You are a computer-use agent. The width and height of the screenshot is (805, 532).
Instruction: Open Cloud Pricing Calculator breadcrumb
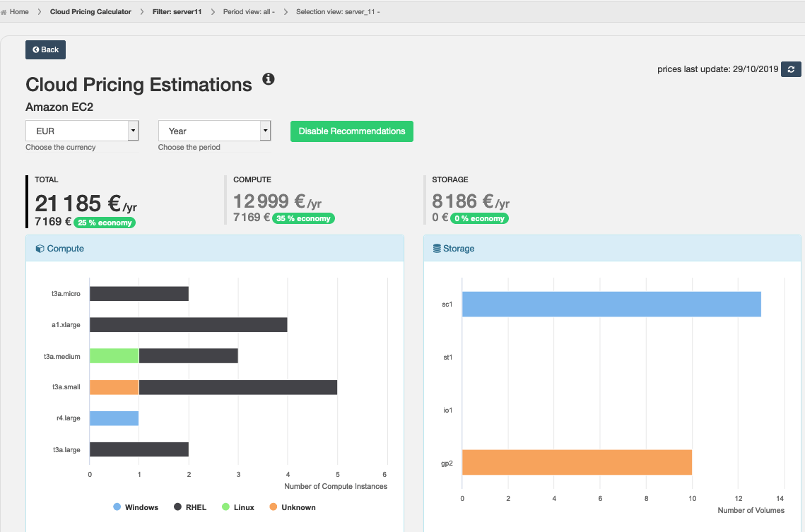click(x=90, y=12)
